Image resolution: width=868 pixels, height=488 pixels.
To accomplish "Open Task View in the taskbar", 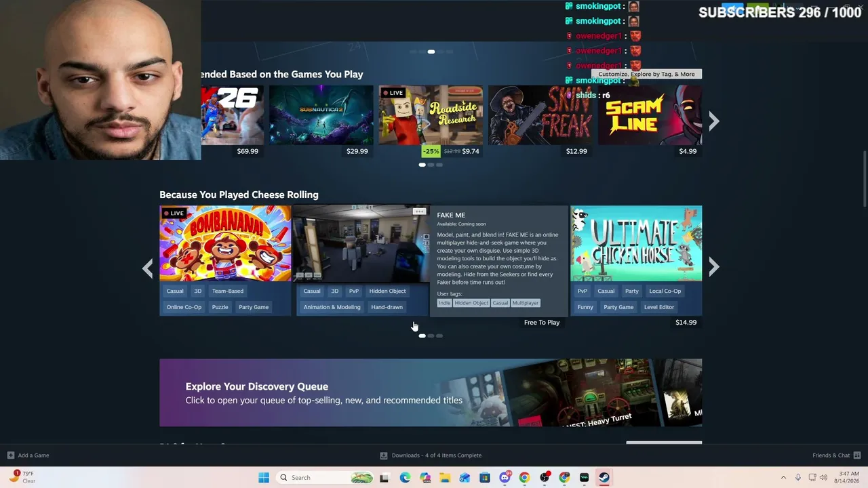I will (384, 478).
